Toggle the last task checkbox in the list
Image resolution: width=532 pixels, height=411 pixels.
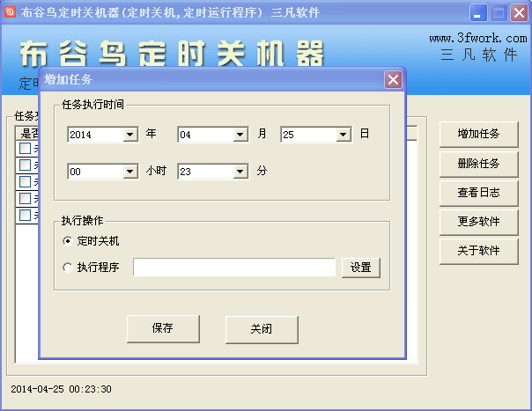(25, 215)
